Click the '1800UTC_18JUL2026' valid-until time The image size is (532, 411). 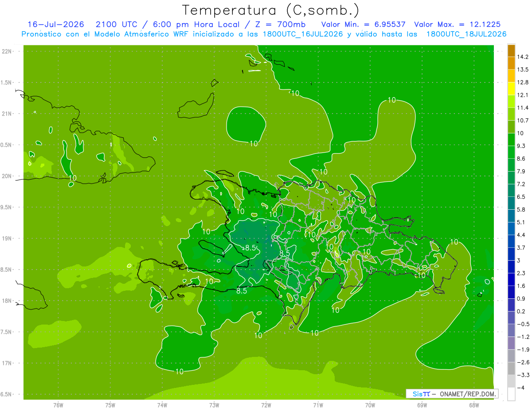click(x=466, y=34)
